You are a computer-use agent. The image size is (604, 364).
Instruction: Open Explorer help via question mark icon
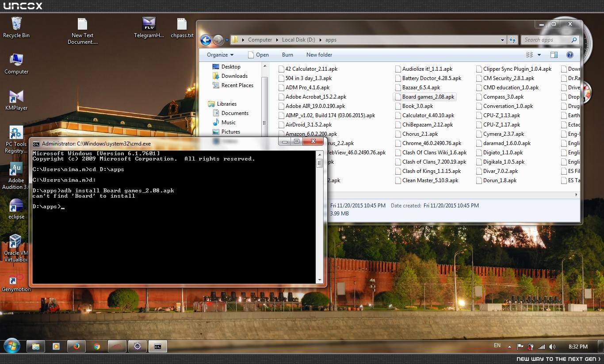pos(570,55)
